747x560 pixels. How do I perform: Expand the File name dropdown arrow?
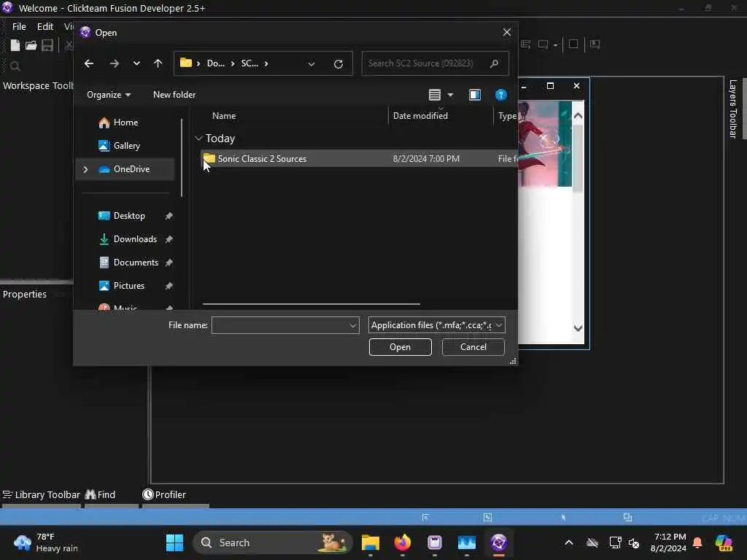click(x=353, y=326)
